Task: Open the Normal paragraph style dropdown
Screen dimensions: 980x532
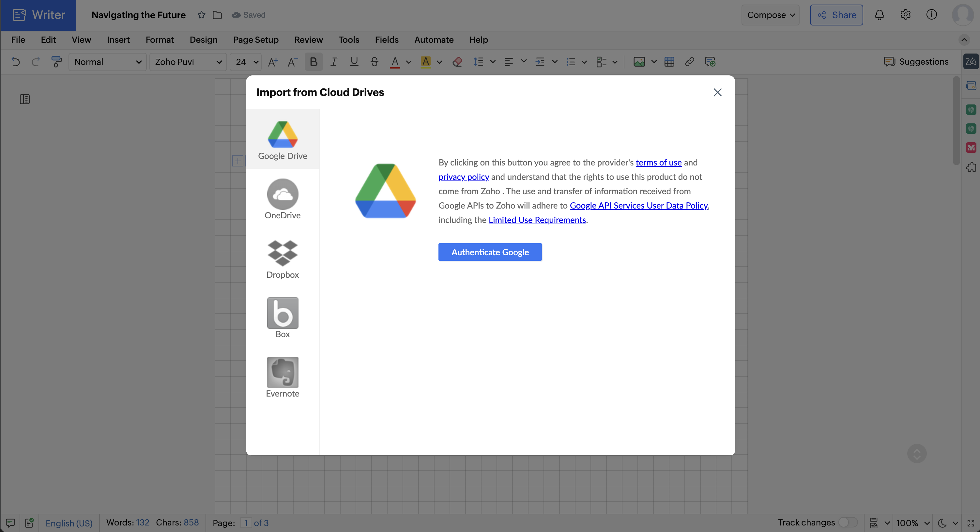Action: (x=108, y=62)
